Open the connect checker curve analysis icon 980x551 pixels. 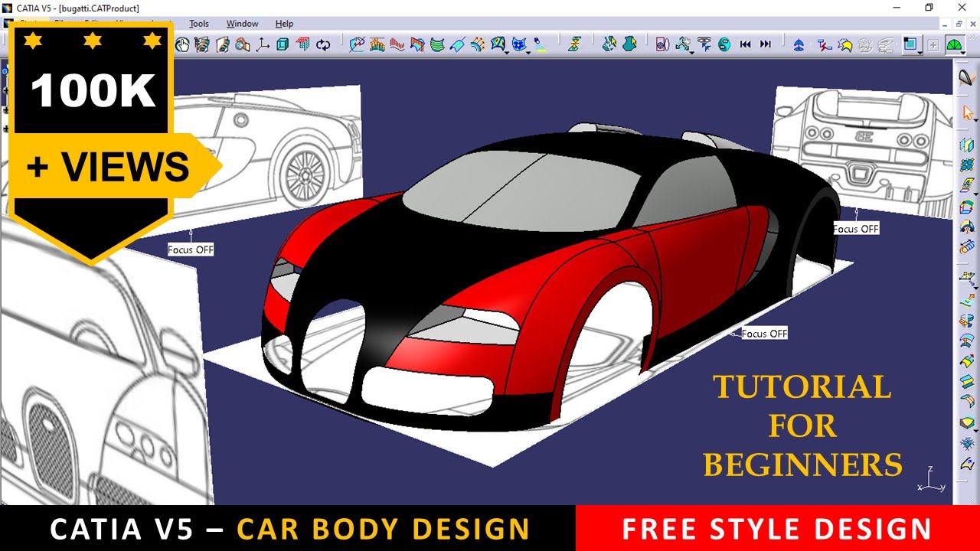(x=358, y=45)
